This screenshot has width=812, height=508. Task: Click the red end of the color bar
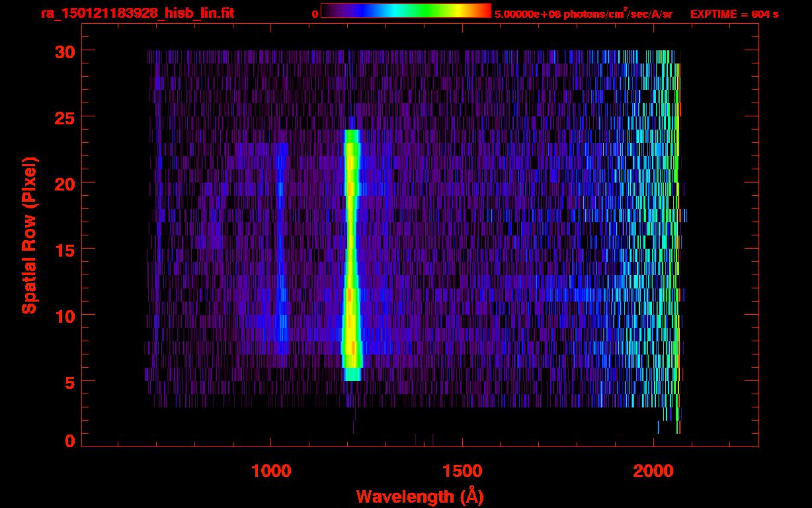coord(485,11)
